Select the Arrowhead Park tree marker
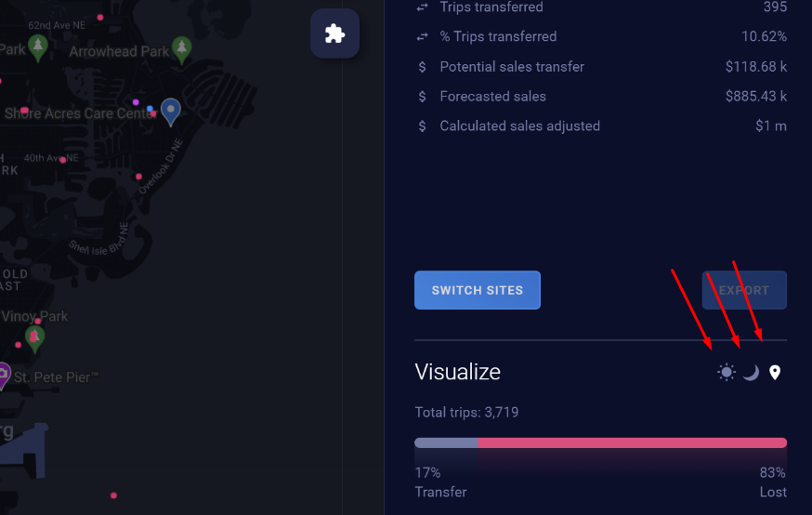This screenshot has height=515, width=812. tap(182, 49)
